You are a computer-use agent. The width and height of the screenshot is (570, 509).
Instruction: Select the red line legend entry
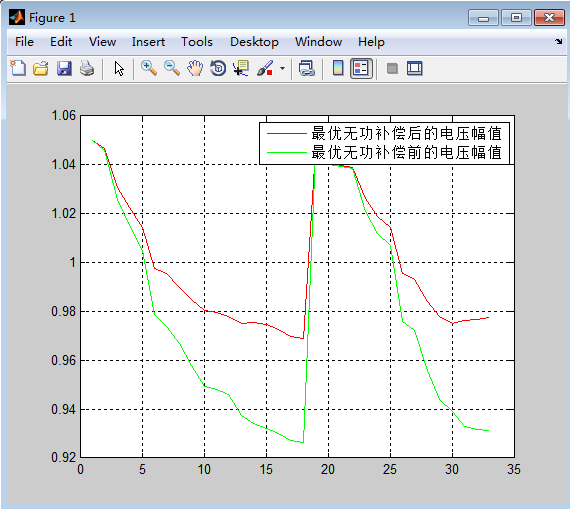point(384,133)
